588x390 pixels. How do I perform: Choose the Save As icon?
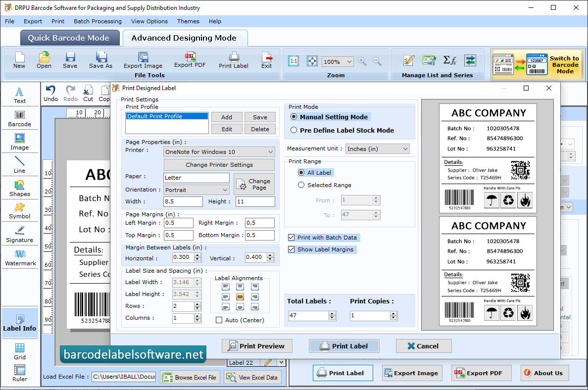pyautogui.click(x=100, y=60)
